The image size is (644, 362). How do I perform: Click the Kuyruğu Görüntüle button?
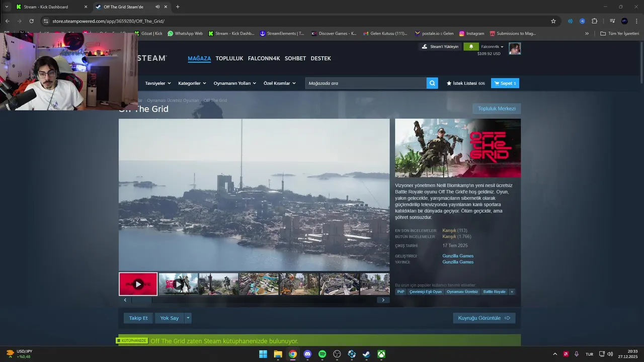[x=484, y=318]
